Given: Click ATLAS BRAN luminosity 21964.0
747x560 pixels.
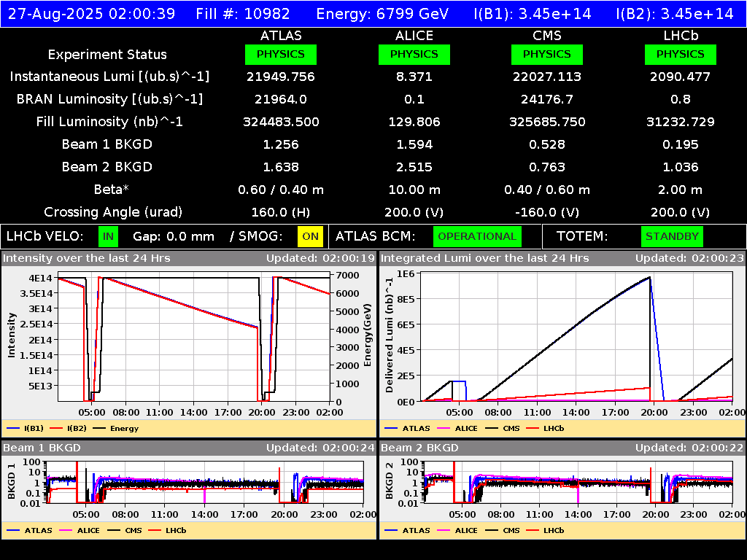Looking at the screenshot, I should [281, 99].
